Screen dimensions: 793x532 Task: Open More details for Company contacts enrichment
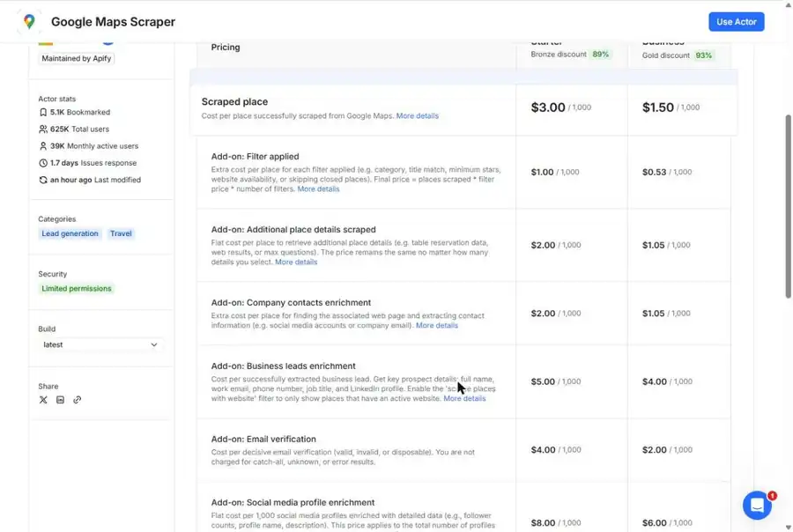437,326
